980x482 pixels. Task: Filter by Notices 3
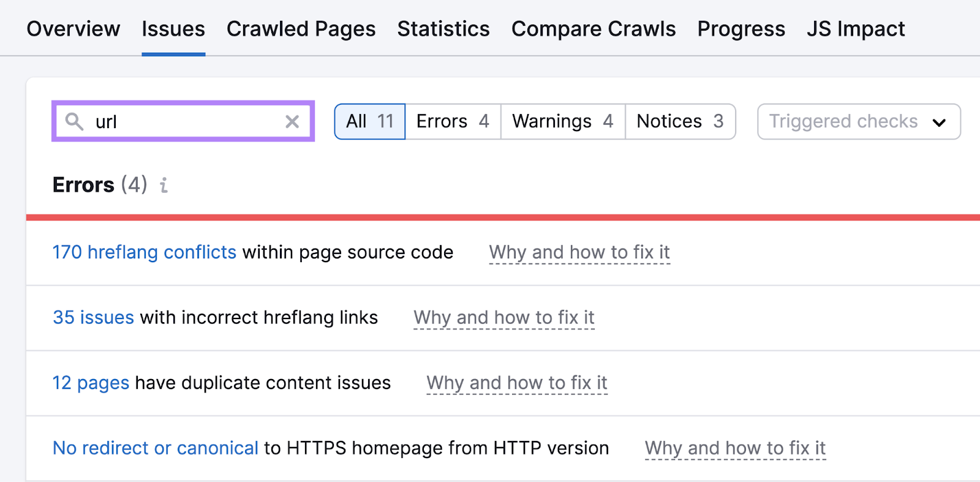[x=680, y=121]
